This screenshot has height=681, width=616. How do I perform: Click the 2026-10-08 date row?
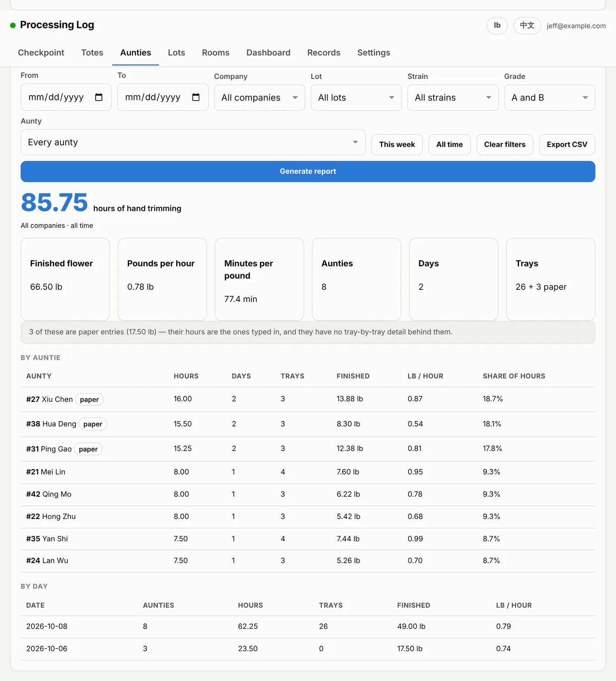pos(308,626)
